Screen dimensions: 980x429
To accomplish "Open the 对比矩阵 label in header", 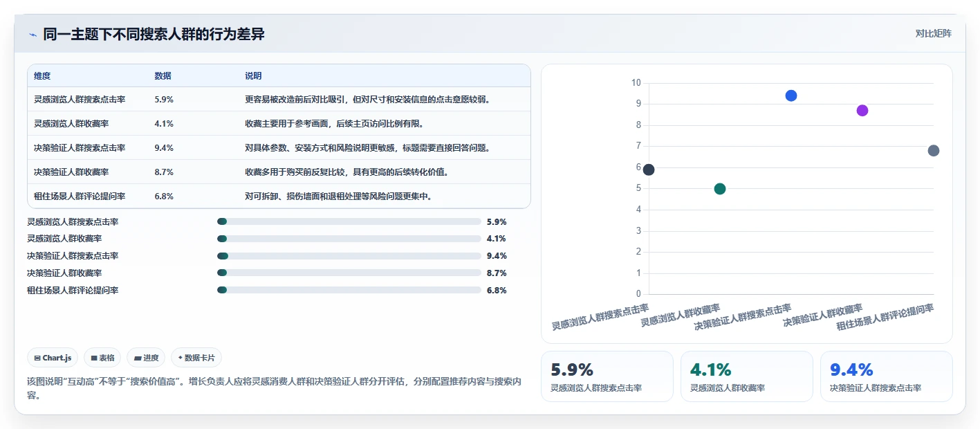I will (x=933, y=33).
